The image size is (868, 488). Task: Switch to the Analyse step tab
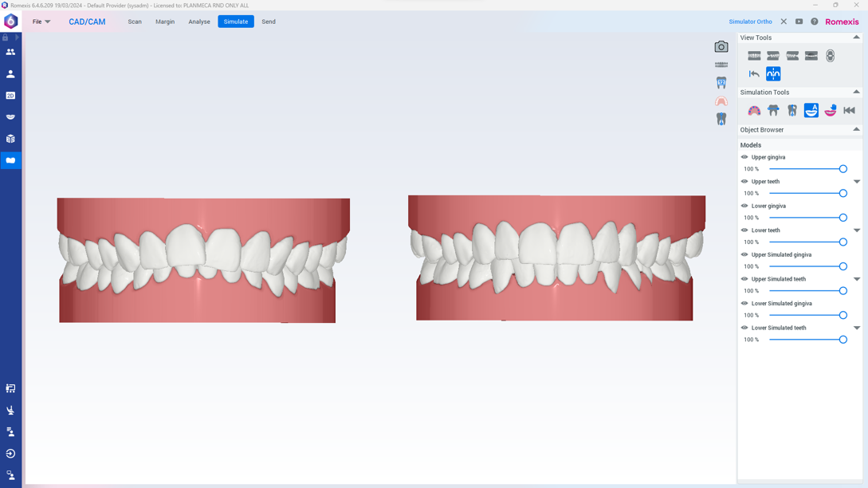click(x=199, y=22)
